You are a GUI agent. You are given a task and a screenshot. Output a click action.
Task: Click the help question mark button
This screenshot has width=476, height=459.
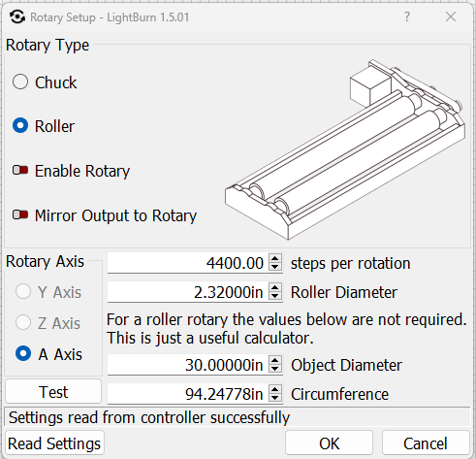pyautogui.click(x=407, y=16)
